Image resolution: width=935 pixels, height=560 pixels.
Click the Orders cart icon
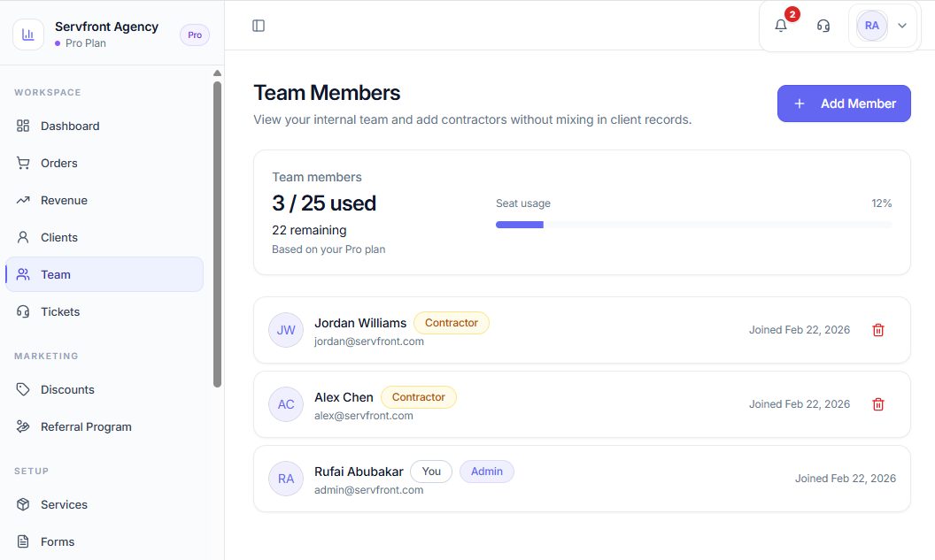23,164
